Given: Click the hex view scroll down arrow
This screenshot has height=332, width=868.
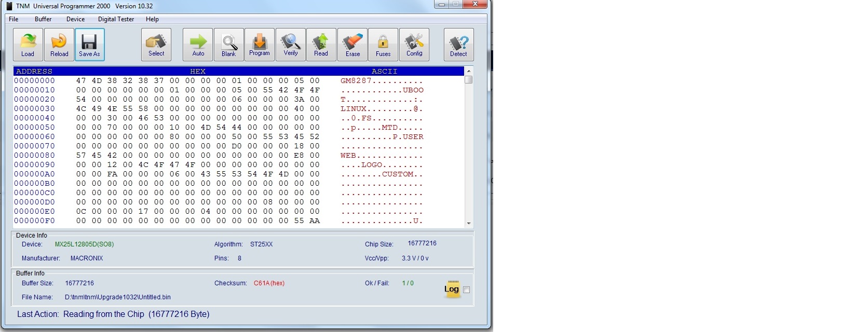Looking at the screenshot, I should click(x=469, y=223).
